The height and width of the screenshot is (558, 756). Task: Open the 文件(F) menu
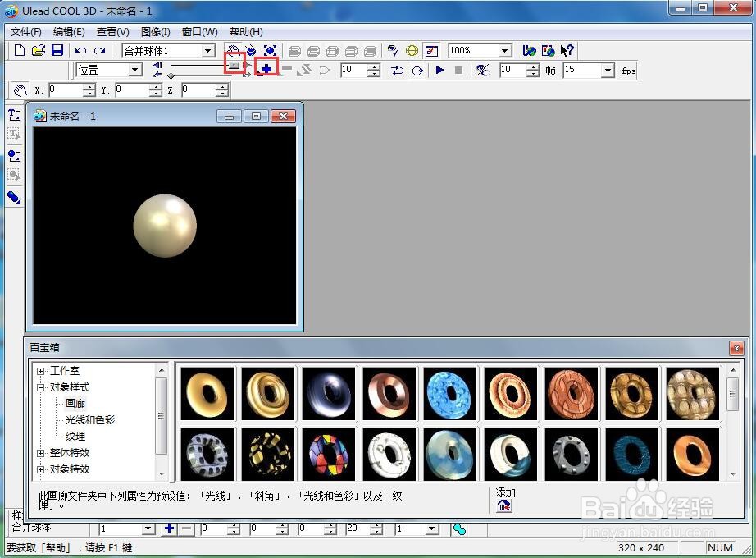[26, 32]
